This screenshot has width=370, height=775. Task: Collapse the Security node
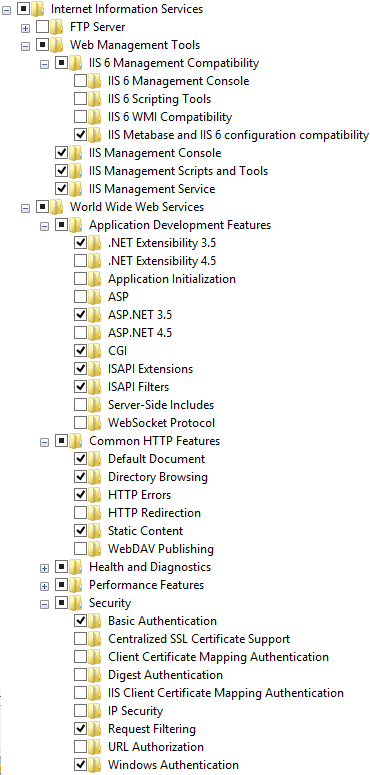45,604
